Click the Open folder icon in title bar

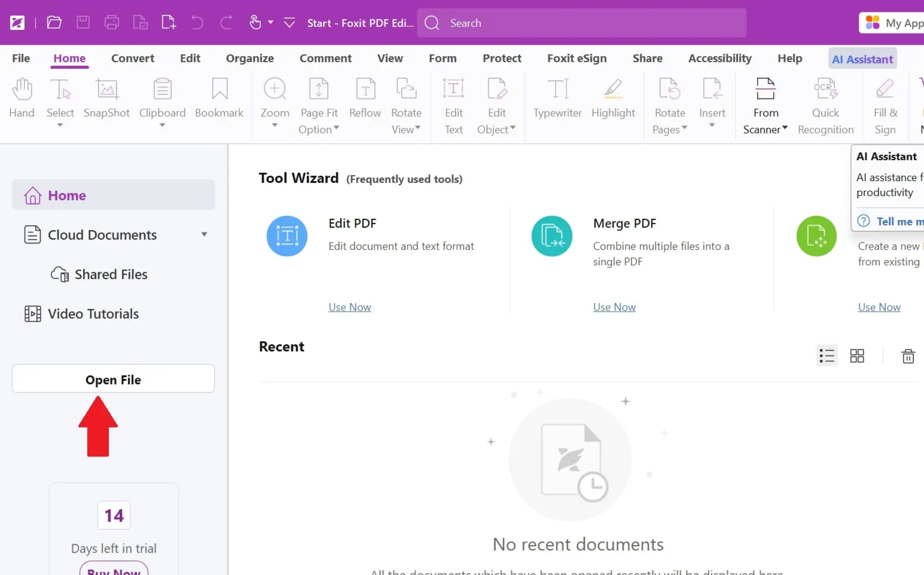point(54,23)
